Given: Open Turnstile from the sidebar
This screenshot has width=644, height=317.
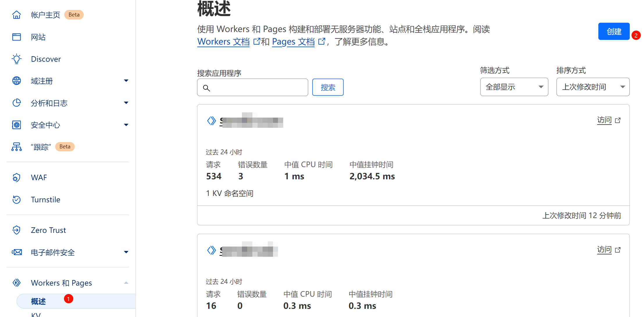Looking at the screenshot, I should pos(46,200).
